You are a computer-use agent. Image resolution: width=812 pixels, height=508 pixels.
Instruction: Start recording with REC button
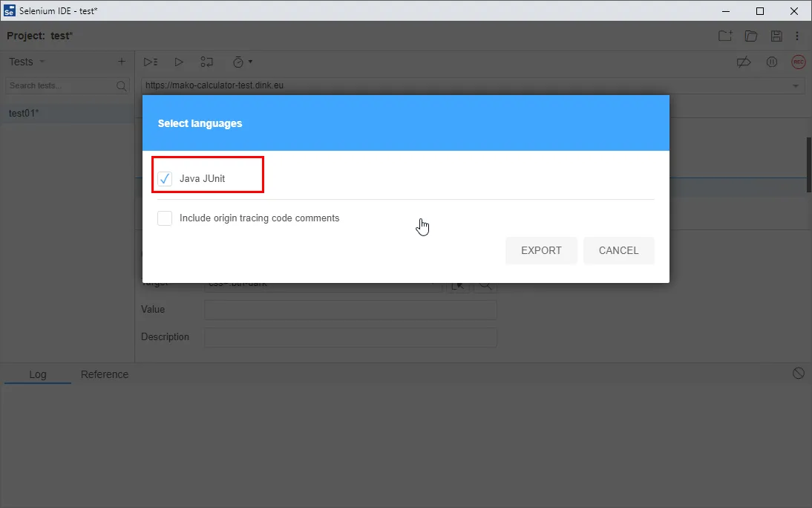pos(799,62)
